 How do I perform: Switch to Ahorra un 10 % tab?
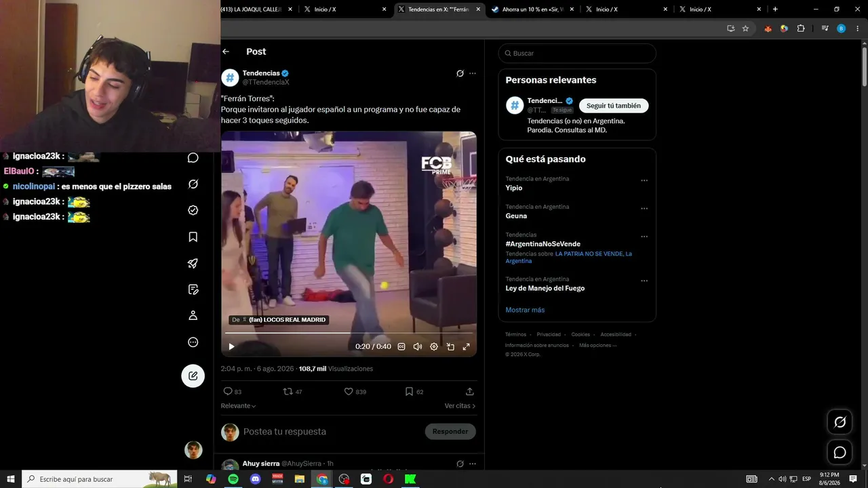point(533,9)
